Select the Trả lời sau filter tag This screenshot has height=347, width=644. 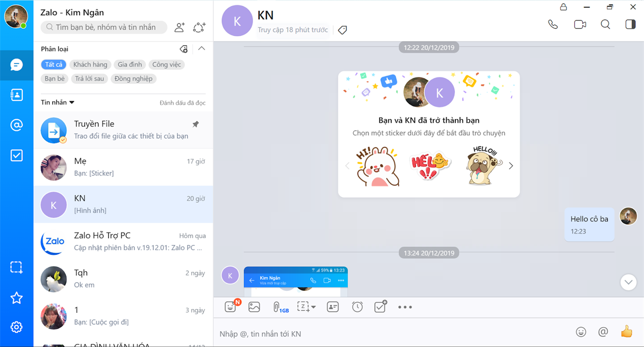(90, 79)
